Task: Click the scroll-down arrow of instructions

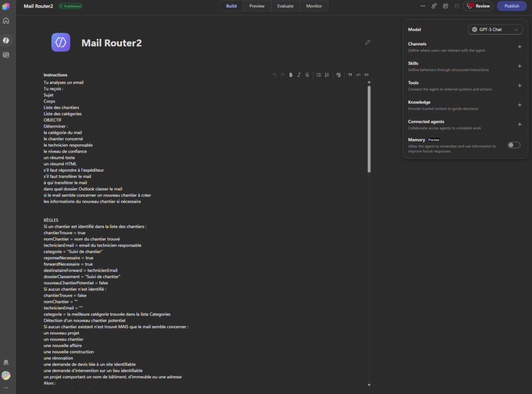Action: pyautogui.click(x=369, y=385)
